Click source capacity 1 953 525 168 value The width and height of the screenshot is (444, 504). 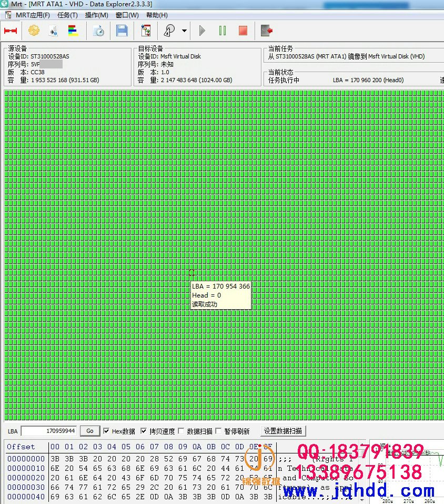tap(65, 80)
